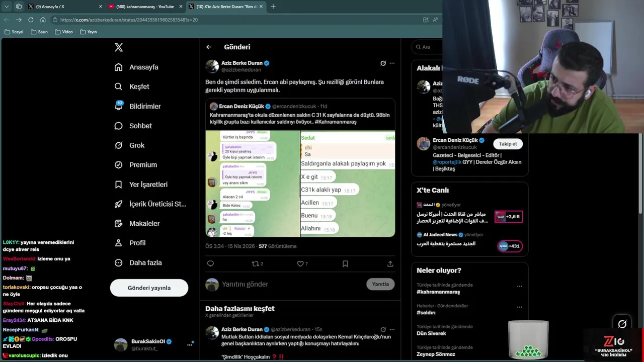This screenshot has height=362, width=644.
Task: Click Yanıtla reply button
Action: pos(380,284)
